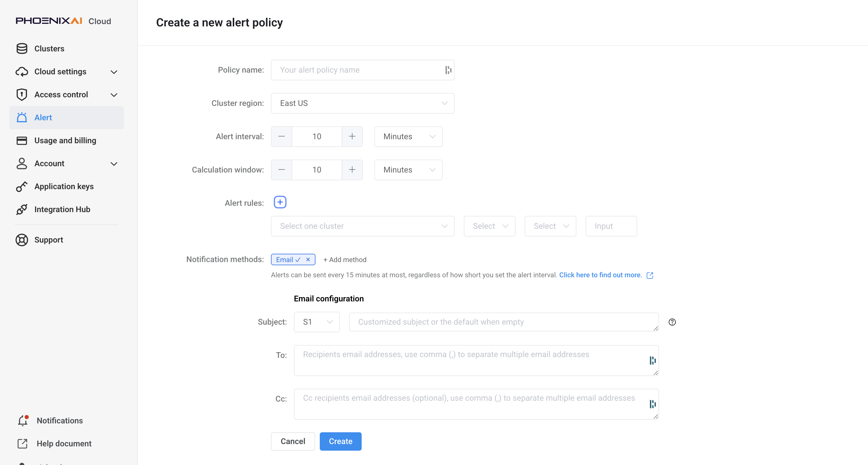Click the Integration Hub plug icon
This screenshot has width=868, height=465.
click(x=22, y=209)
